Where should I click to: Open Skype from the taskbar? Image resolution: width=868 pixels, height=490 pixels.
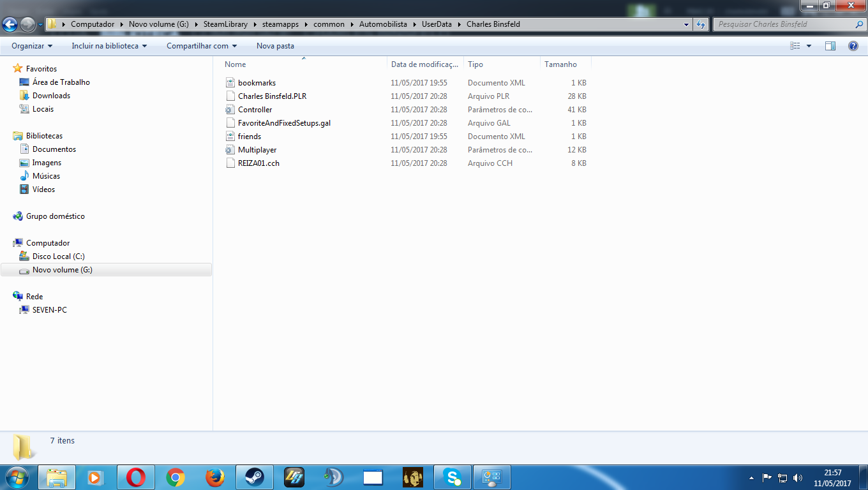click(453, 477)
